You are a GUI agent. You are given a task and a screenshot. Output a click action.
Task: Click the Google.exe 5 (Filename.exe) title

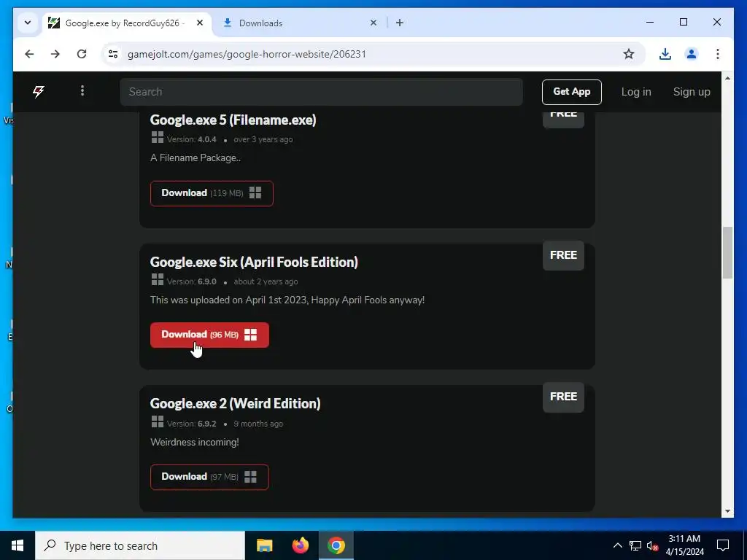[x=233, y=120]
